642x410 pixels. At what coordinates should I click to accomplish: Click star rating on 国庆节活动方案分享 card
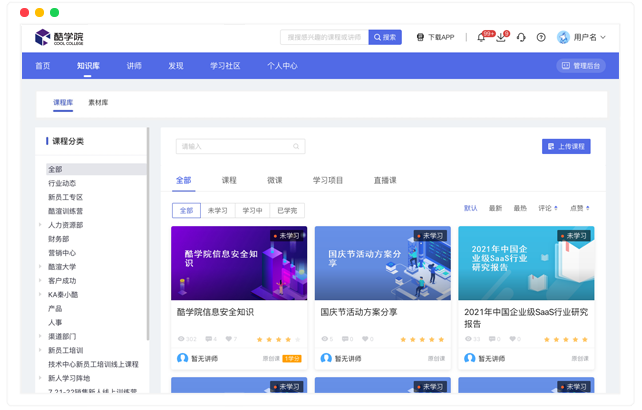click(x=422, y=339)
